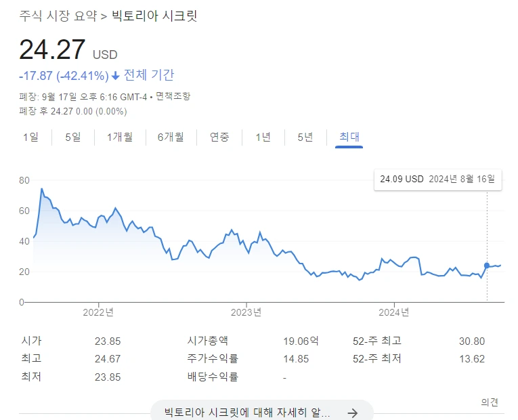Switch to the 1개월 chart range
518x420 pixels.
pos(120,137)
